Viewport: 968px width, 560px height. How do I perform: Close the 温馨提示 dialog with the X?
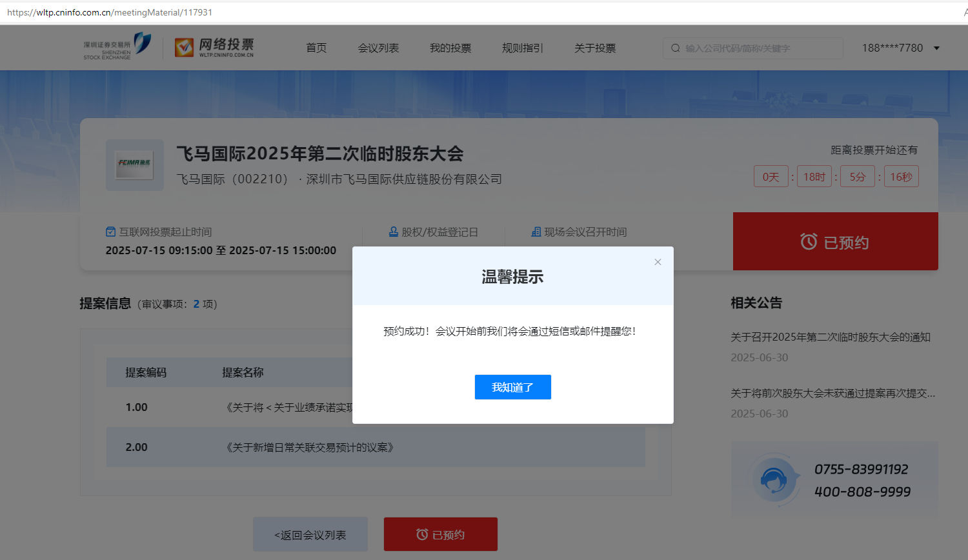[x=658, y=262]
